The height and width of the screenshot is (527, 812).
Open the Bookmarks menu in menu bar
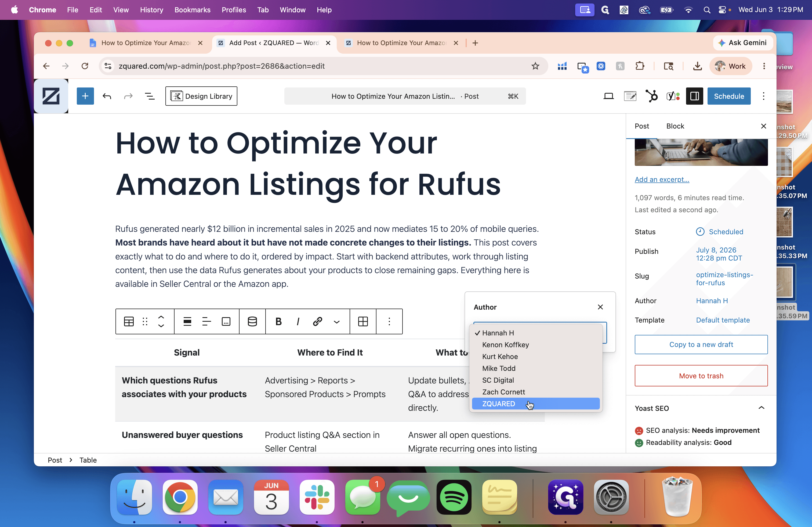(193, 10)
